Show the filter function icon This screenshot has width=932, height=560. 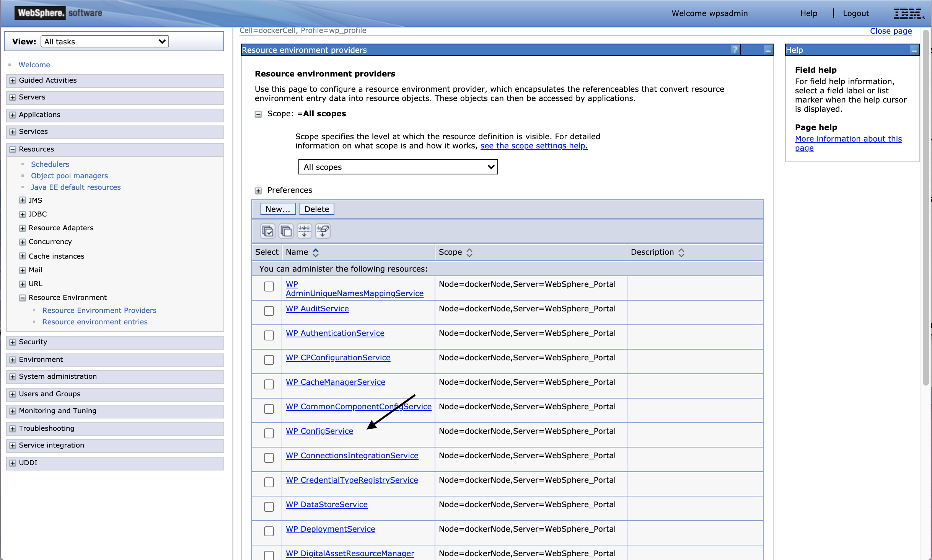[x=304, y=231]
